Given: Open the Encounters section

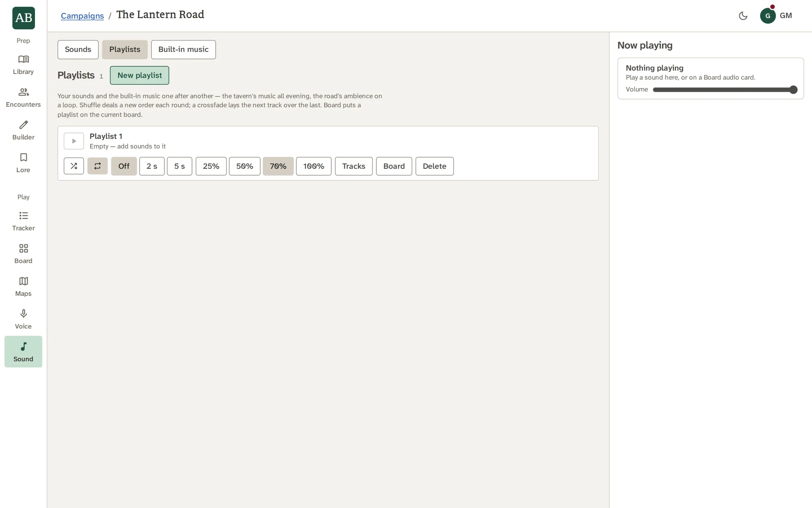Looking at the screenshot, I should pyautogui.click(x=23, y=98).
